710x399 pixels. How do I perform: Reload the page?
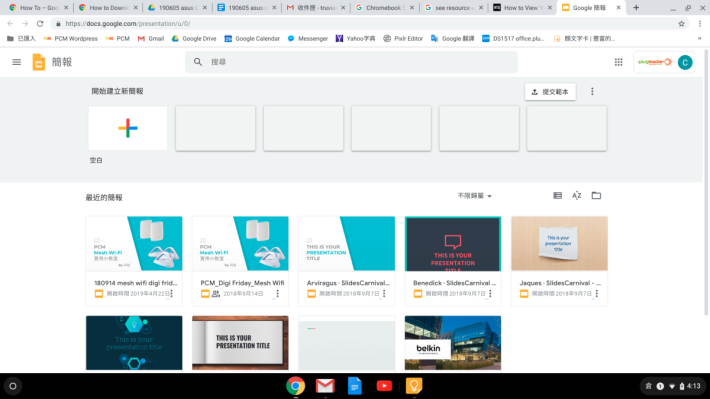[40, 24]
